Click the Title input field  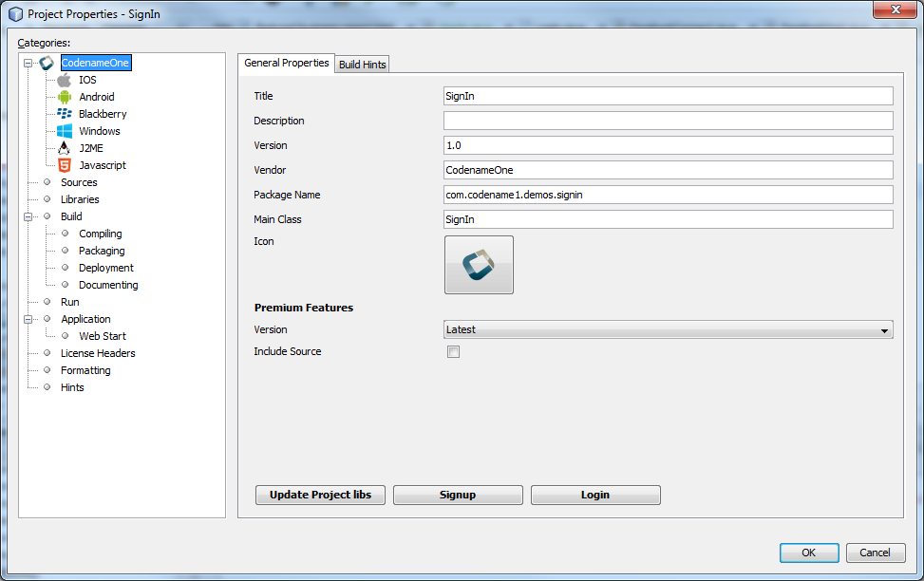tap(668, 96)
